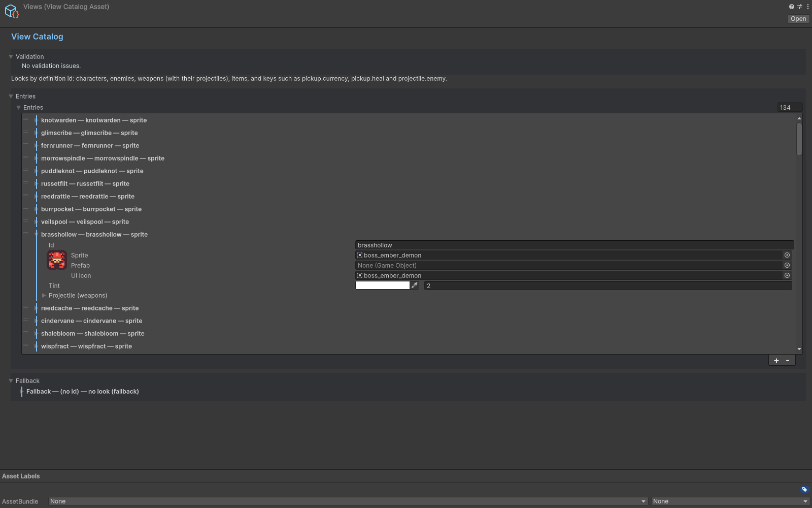Open the presets selector icon
The height and width of the screenshot is (508, 812).
pos(800,7)
